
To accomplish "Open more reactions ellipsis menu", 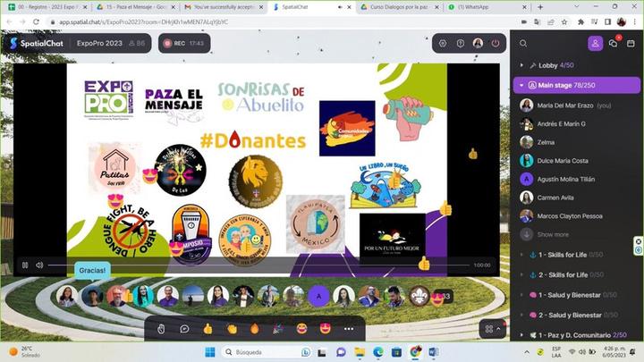I will [349, 329].
